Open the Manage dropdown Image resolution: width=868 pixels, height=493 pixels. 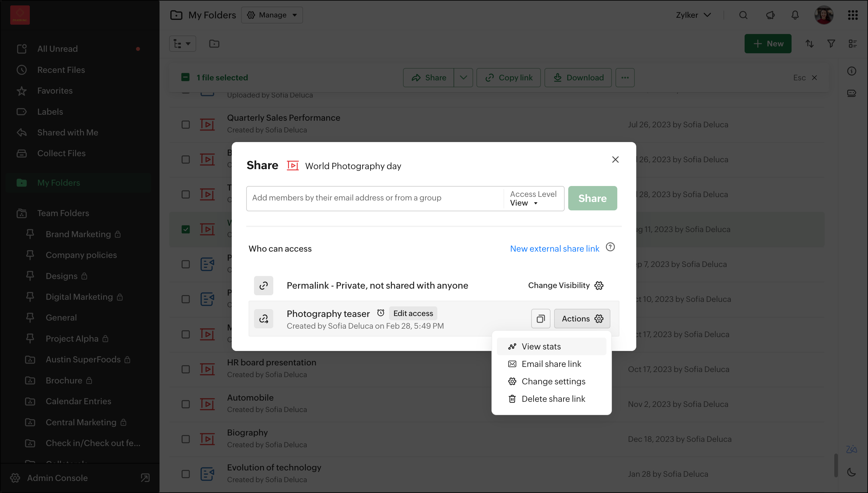(x=272, y=15)
